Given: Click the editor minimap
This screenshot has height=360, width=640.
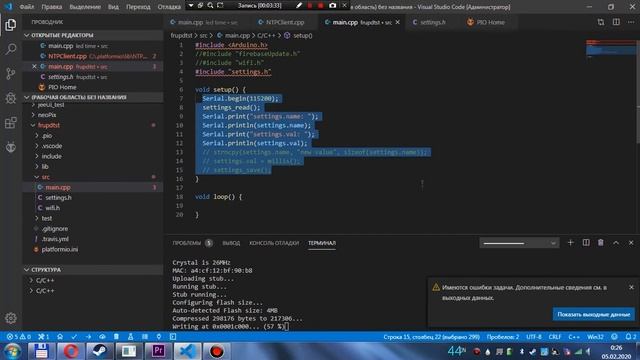Looking at the screenshot, I should coord(611,50).
